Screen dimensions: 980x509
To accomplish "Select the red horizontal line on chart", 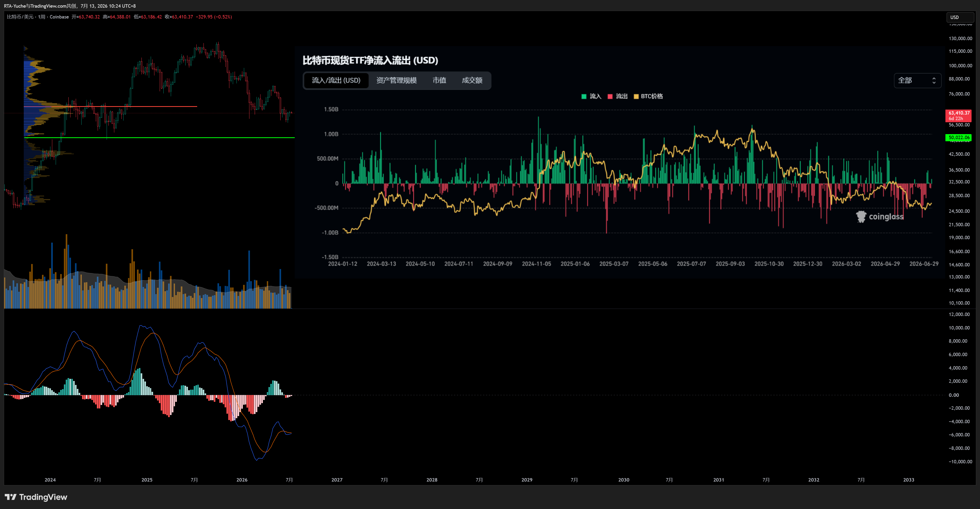I will pos(110,106).
